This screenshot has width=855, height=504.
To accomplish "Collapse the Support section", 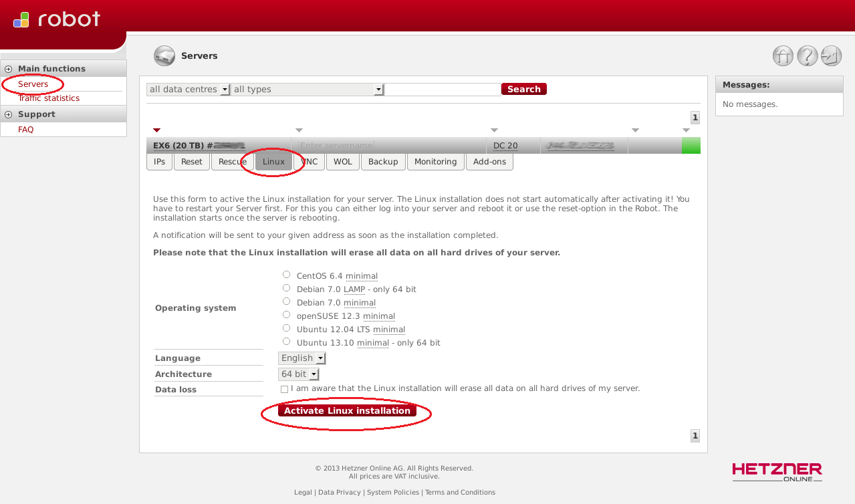I will (x=9, y=114).
